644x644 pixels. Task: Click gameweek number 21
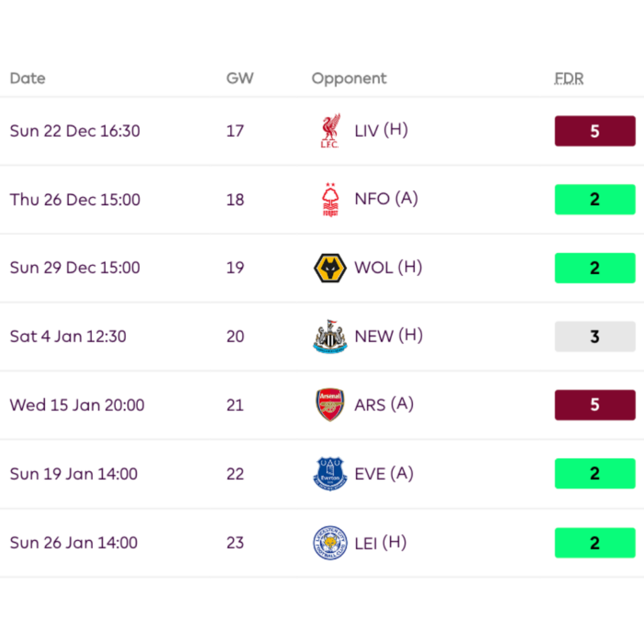[x=235, y=405]
